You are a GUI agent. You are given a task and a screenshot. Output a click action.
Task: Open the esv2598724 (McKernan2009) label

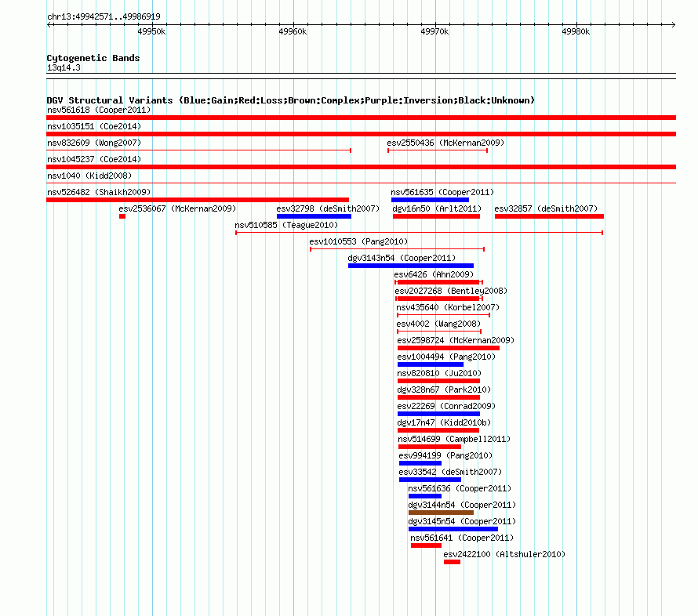click(x=456, y=340)
